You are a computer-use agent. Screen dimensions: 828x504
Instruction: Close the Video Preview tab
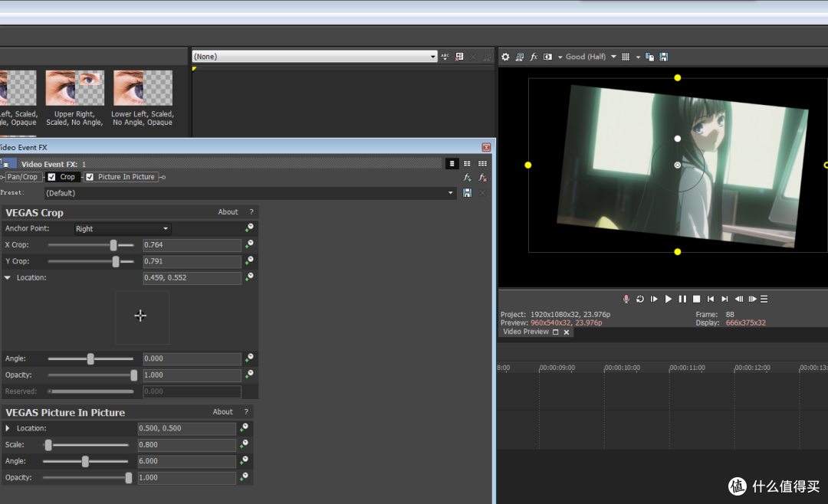coord(566,332)
